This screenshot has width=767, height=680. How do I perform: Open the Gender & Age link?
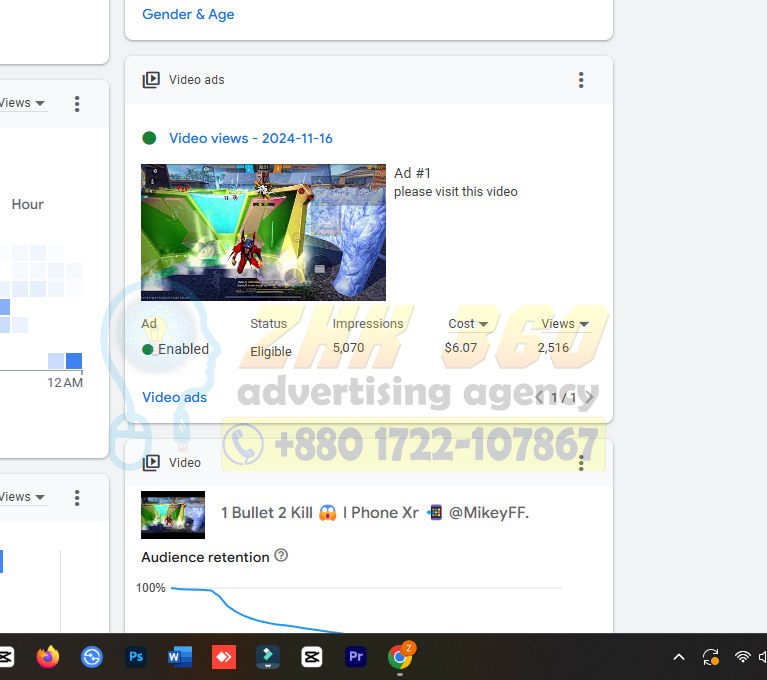pos(188,14)
